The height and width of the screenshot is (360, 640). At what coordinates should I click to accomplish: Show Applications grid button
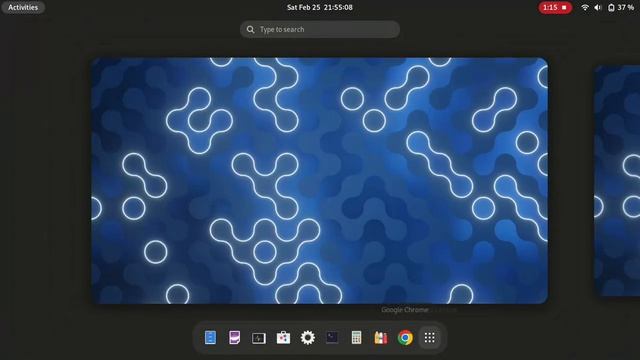pos(429,338)
